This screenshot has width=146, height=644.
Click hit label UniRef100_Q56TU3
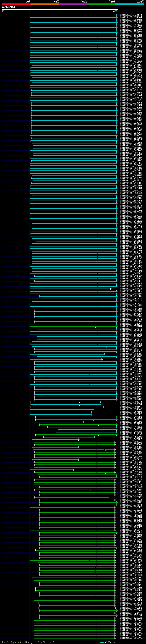(x=131, y=85)
